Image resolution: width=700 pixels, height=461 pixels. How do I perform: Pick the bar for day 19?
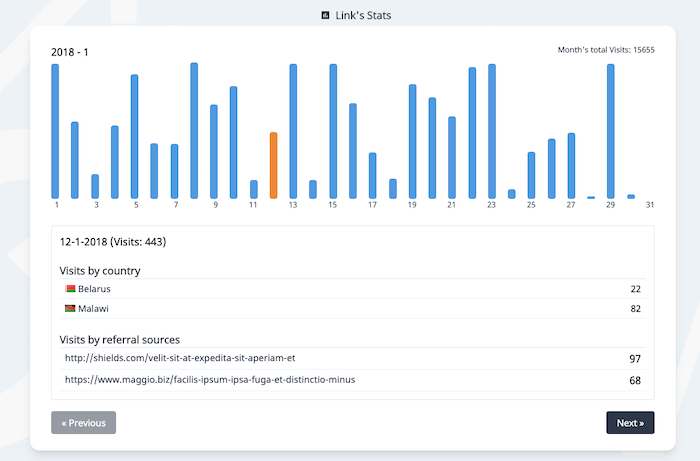pos(412,141)
